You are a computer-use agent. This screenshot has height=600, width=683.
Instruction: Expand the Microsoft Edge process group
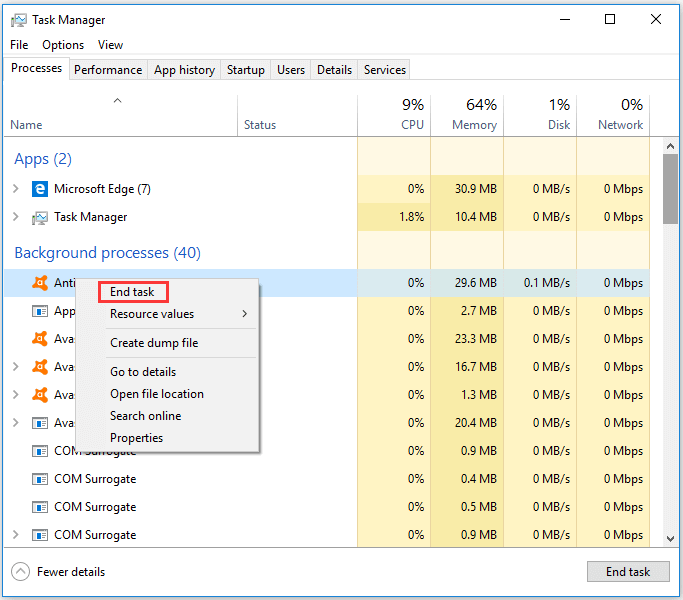click(16, 189)
